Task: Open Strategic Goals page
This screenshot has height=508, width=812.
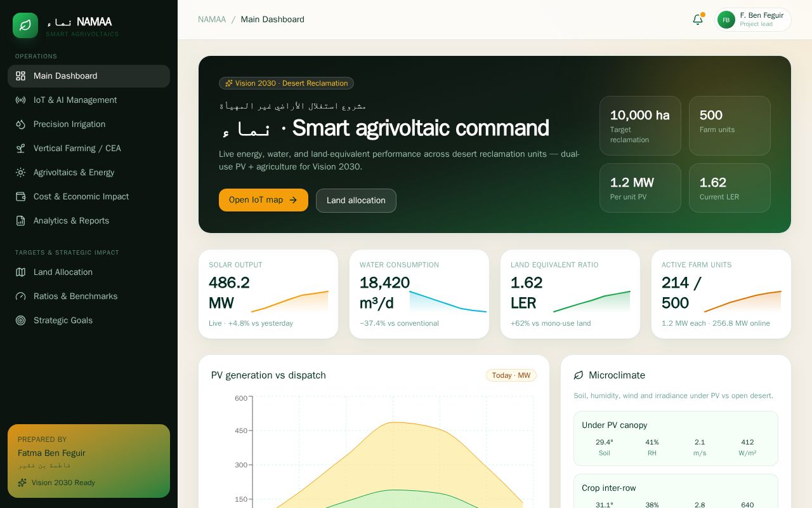Action: click(89, 320)
